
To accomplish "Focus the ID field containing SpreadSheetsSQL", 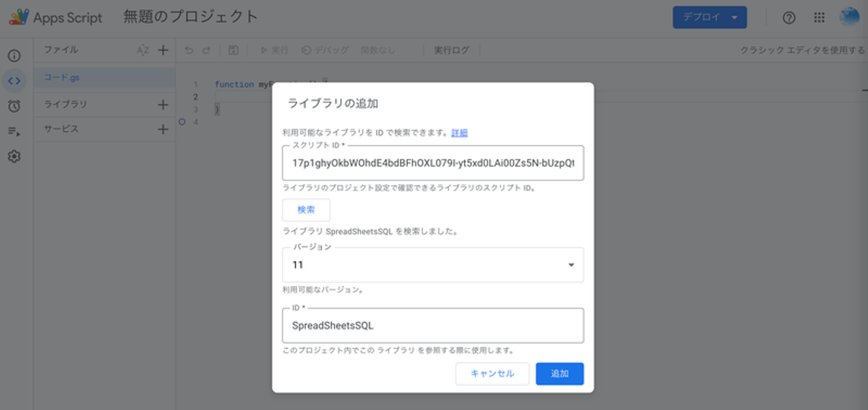I will (x=433, y=326).
